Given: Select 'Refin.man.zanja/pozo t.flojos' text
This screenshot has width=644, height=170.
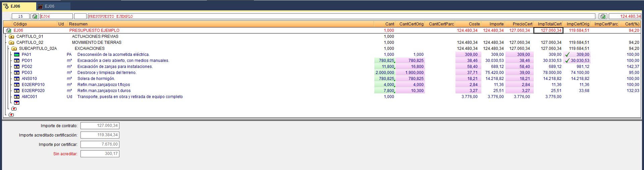Looking at the screenshot, I should (x=104, y=85).
